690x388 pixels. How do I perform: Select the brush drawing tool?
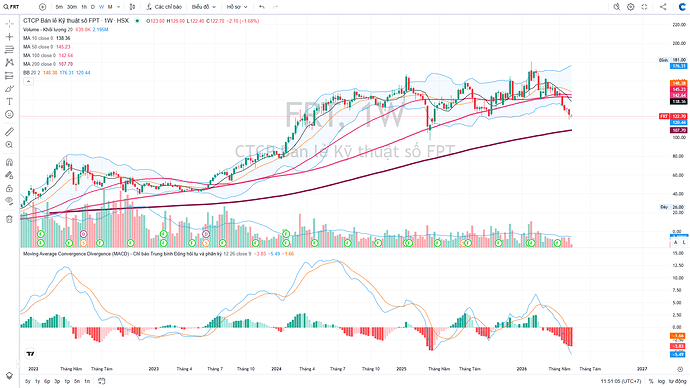(9, 88)
